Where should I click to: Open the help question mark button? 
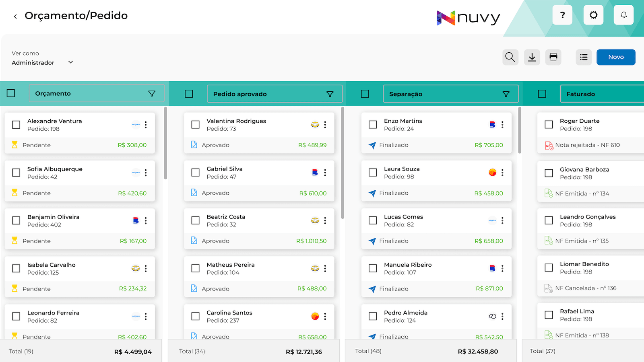point(562,15)
